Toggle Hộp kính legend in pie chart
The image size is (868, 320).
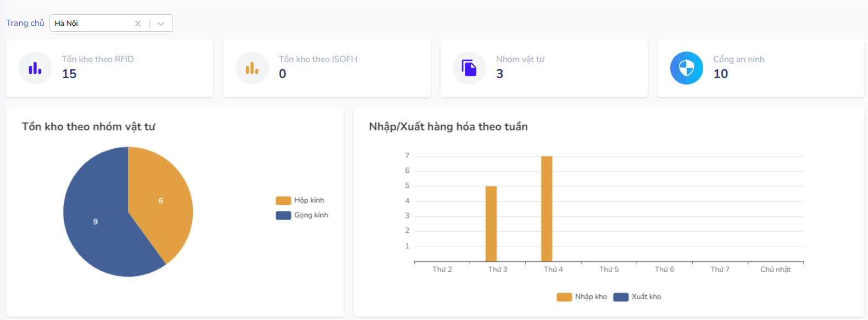(300, 200)
